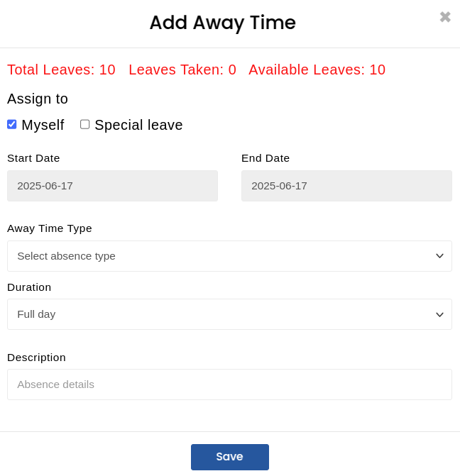
Task: Click the Special leave label text
Action: click(x=138, y=125)
